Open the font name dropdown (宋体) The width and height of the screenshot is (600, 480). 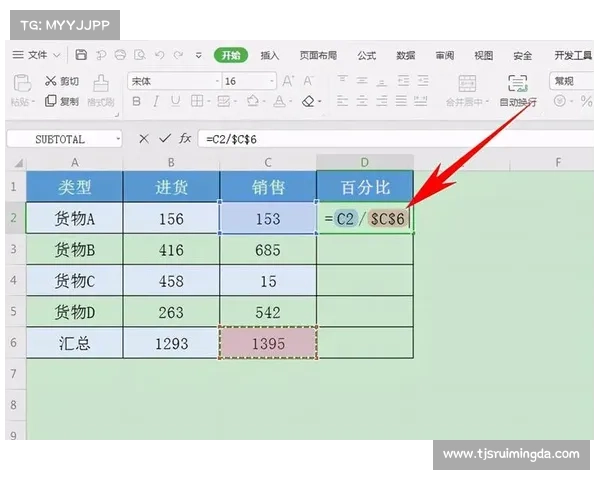point(217,81)
